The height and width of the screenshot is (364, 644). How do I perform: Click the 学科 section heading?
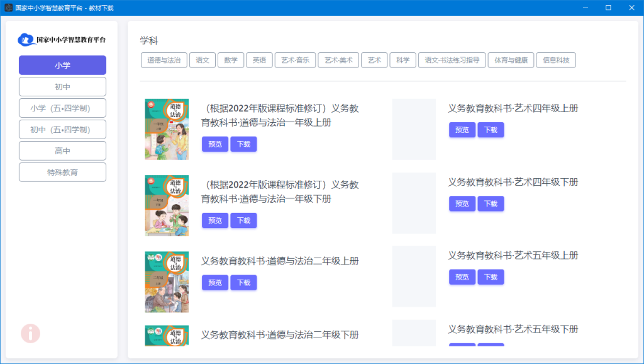(148, 40)
